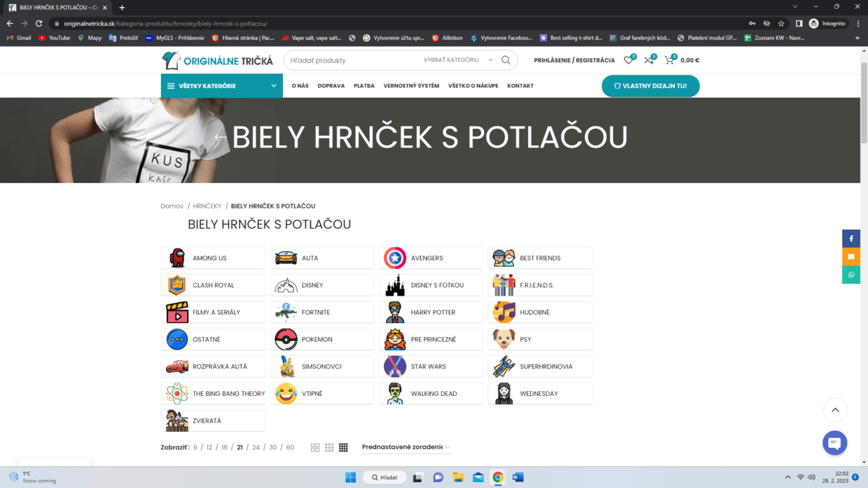Image resolution: width=868 pixels, height=488 pixels.
Task: Open the shopping cart icon
Action: (x=669, y=60)
